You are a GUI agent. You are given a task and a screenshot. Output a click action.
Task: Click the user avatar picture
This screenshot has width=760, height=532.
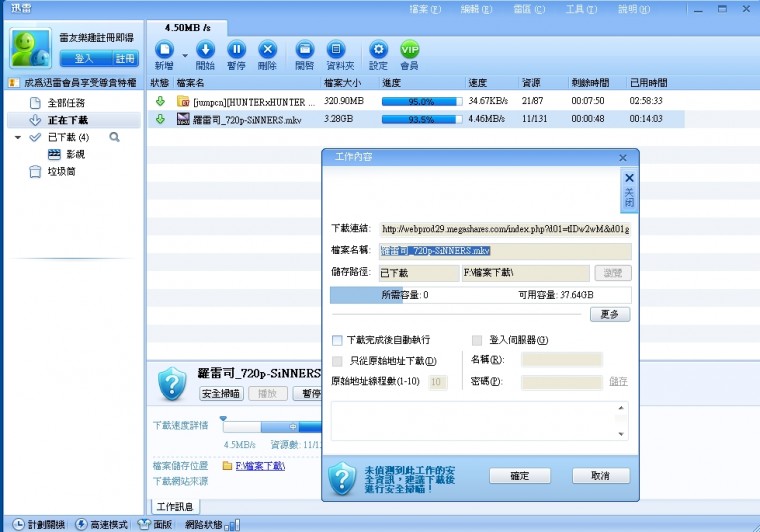click(x=31, y=48)
